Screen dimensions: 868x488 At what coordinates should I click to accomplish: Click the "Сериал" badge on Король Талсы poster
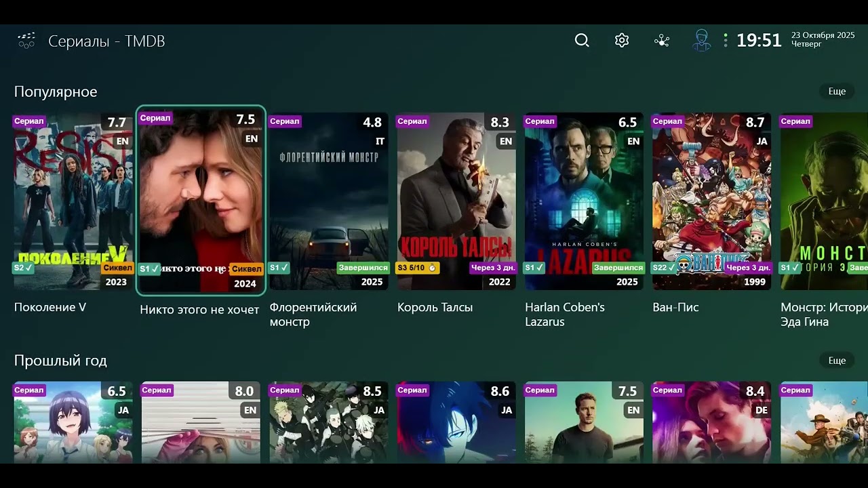[412, 121]
